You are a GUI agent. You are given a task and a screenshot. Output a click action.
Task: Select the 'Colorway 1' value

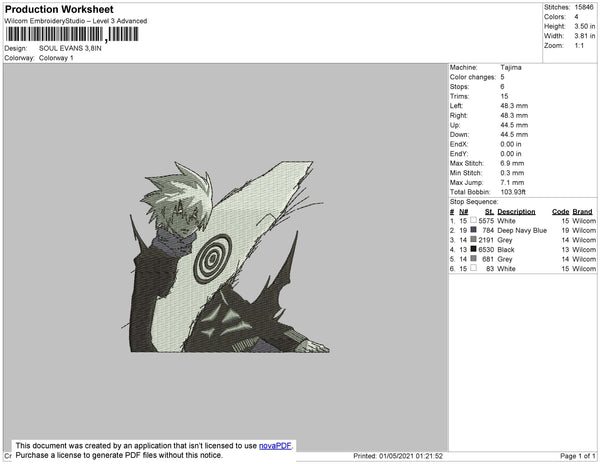pyautogui.click(x=56, y=58)
